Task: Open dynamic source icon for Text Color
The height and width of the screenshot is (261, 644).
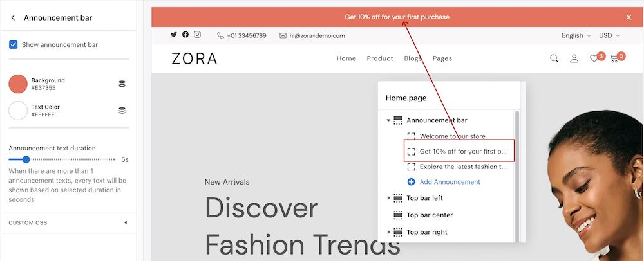Action: pos(122,110)
